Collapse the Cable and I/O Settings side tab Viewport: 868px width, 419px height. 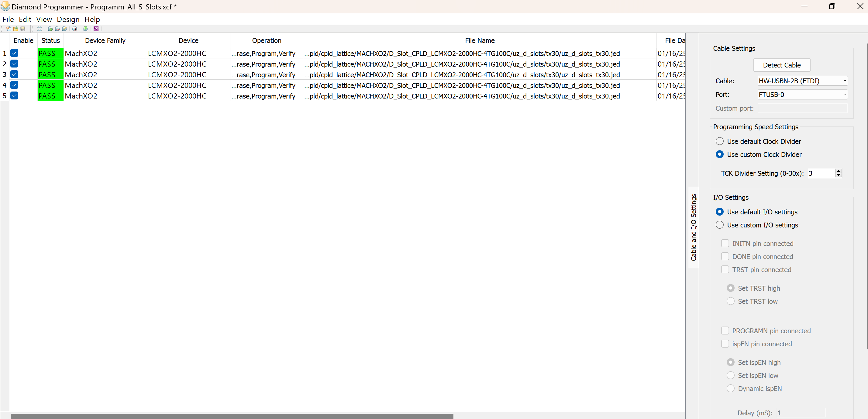point(693,227)
